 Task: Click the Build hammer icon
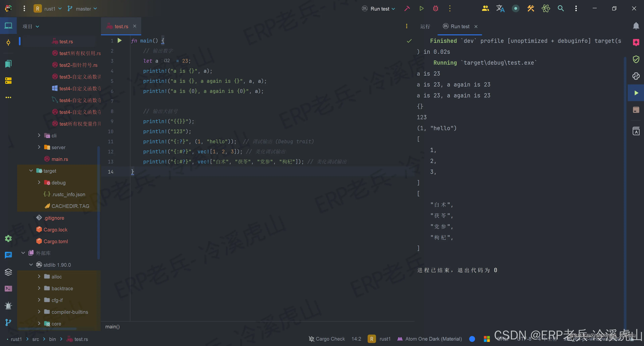pyautogui.click(x=407, y=9)
